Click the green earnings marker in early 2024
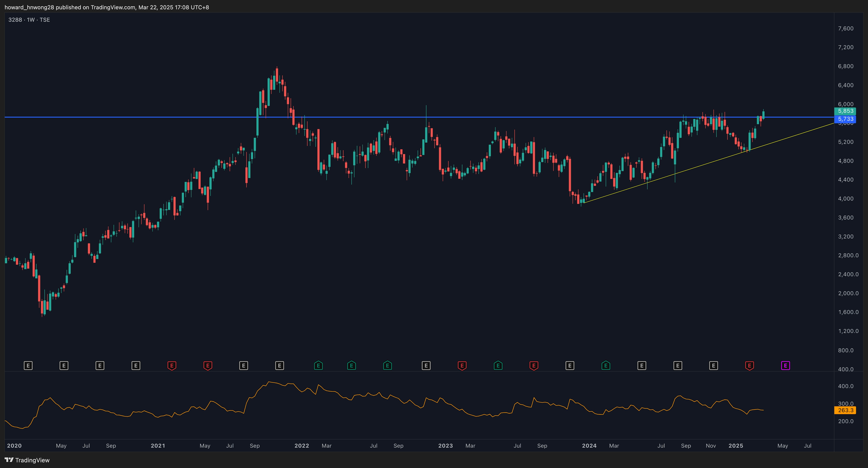 (606, 366)
